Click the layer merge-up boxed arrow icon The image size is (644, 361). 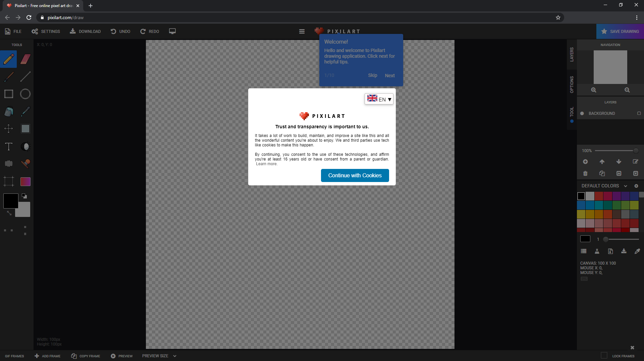(619, 173)
